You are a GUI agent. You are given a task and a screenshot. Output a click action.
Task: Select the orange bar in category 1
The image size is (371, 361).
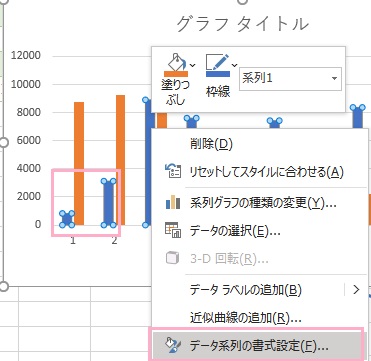pos(79,163)
